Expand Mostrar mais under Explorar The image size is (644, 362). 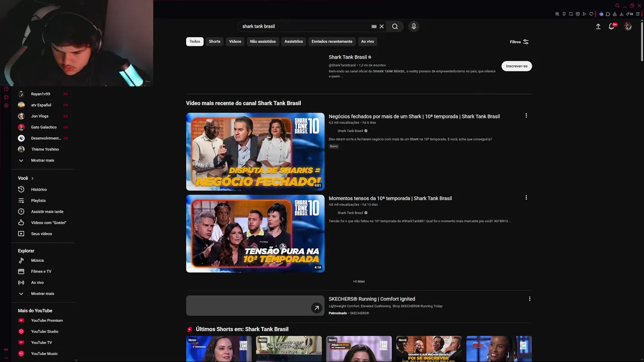tap(43, 294)
